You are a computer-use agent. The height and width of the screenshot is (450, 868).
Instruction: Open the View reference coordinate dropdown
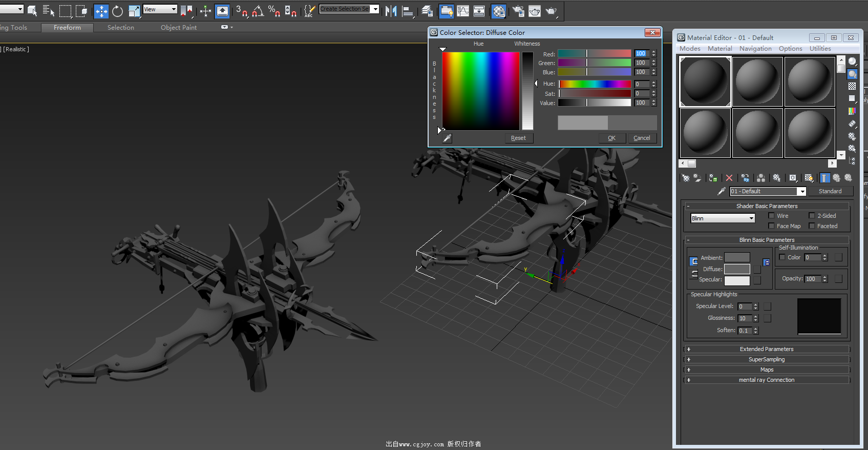pyautogui.click(x=160, y=9)
